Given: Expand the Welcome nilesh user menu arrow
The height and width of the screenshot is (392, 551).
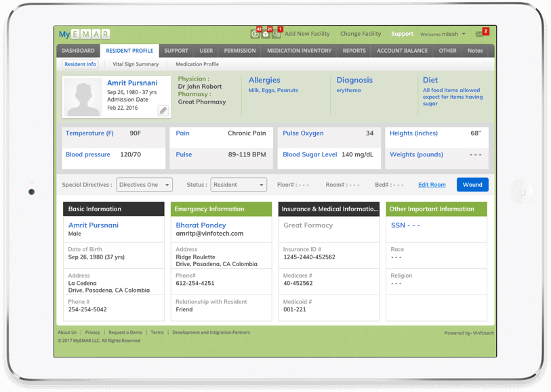Looking at the screenshot, I should tap(464, 34).
